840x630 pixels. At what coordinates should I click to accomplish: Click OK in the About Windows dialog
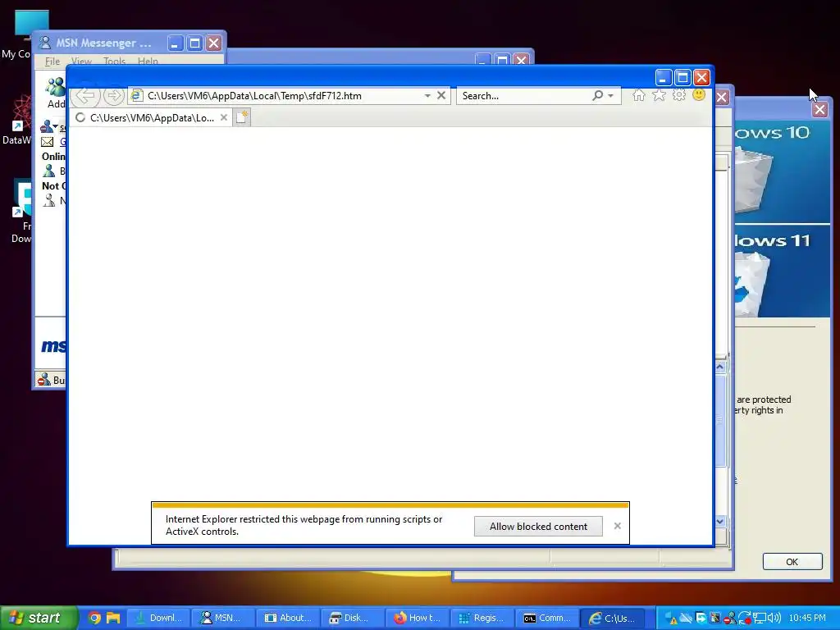pyautogui.click(x=792, y=561)
